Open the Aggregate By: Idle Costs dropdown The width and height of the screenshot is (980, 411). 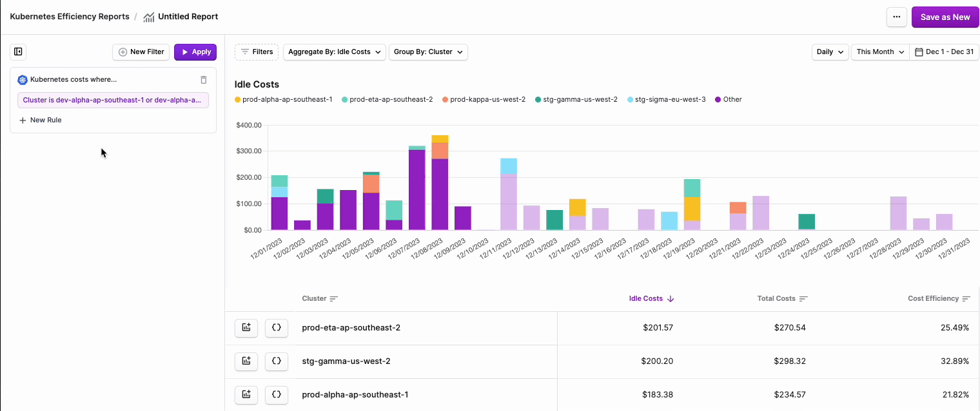(x=334, y=52)
